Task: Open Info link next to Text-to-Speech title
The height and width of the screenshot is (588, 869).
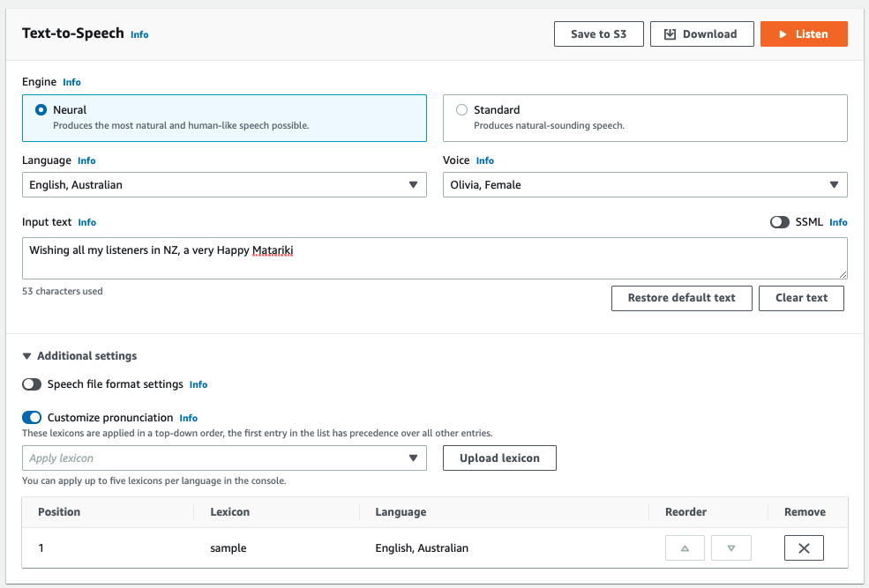Action: [139, 35]
